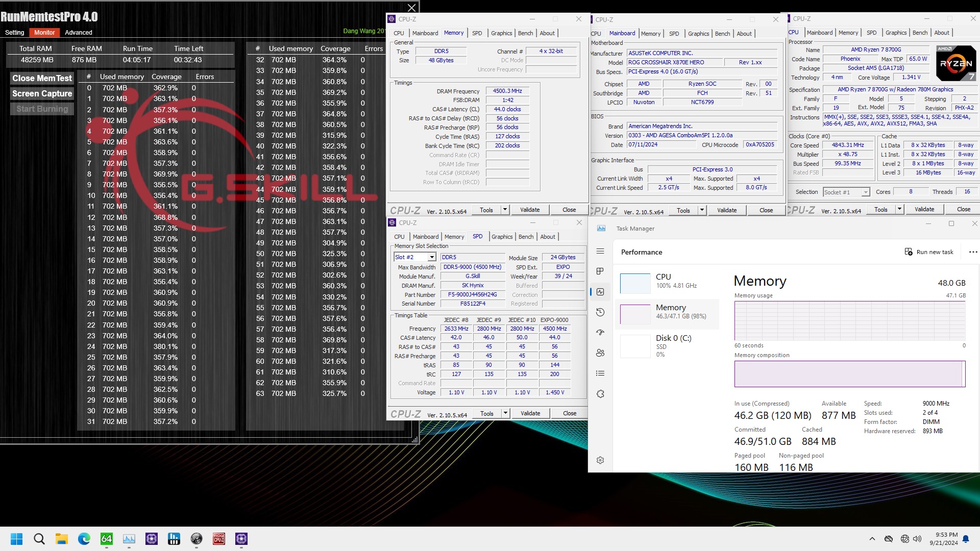Click Start Burning button in MemTest
The width and height of the screenshot is (980, 551).
click(42, 108)
